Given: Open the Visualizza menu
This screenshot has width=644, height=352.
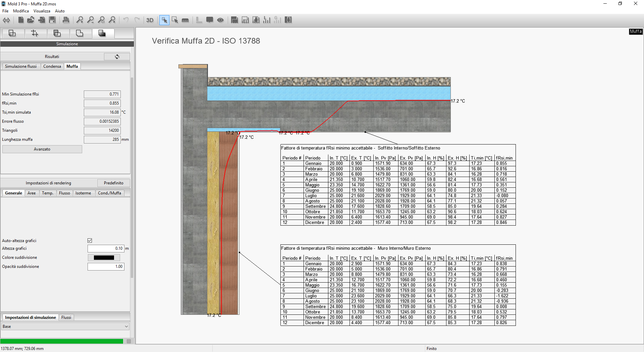Looking at the screenshot, I should point(42,11).
